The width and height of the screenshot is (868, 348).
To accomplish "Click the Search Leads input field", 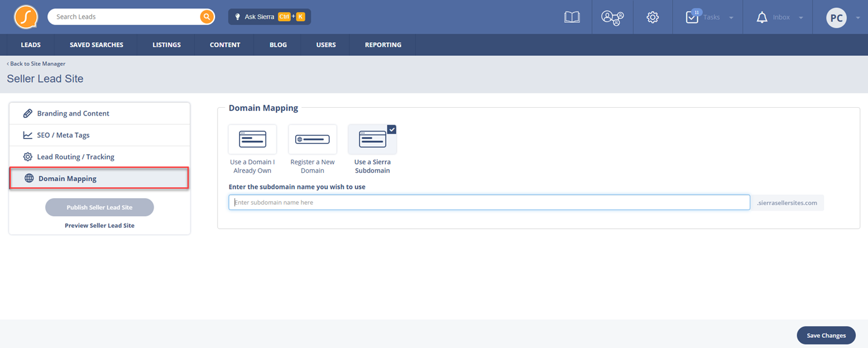I will [125, 17].
